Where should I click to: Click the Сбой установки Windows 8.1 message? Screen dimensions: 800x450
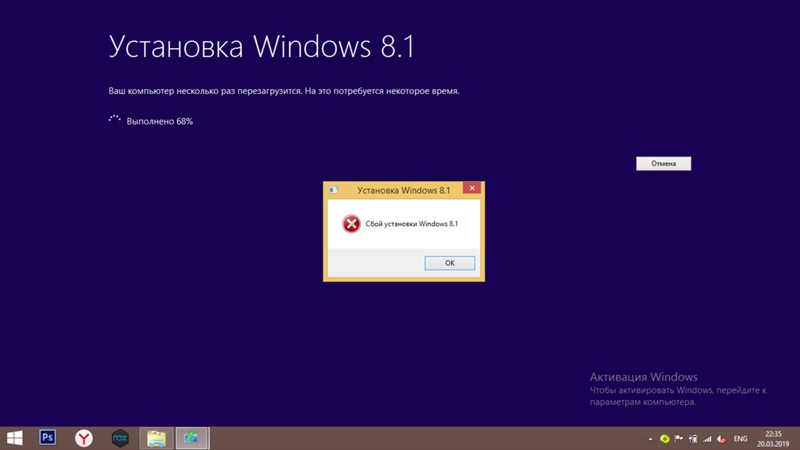[x=412, y=223]
